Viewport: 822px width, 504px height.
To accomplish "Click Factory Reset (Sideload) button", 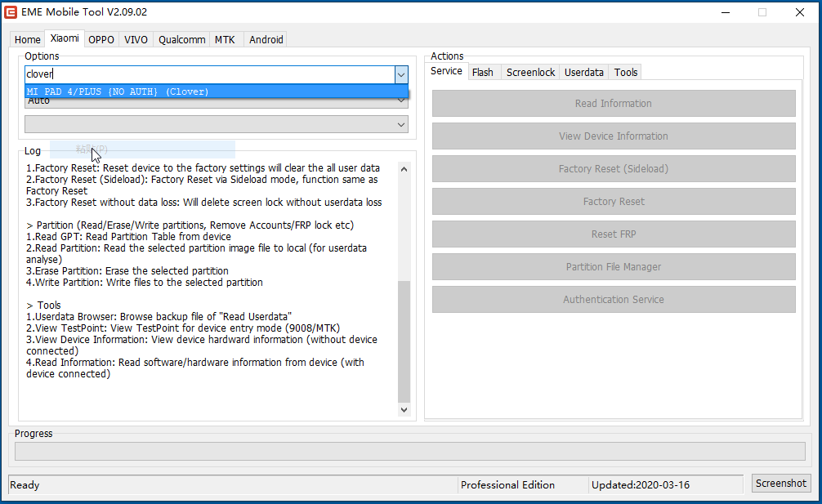I will [614, 169].
